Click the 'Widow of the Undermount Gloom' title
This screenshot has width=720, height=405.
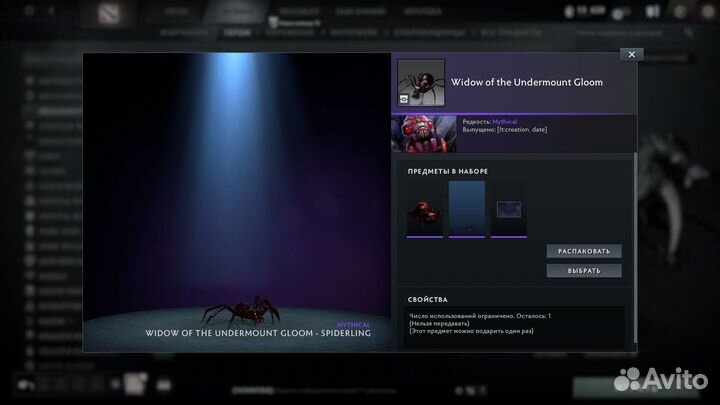tap(527, 82)
